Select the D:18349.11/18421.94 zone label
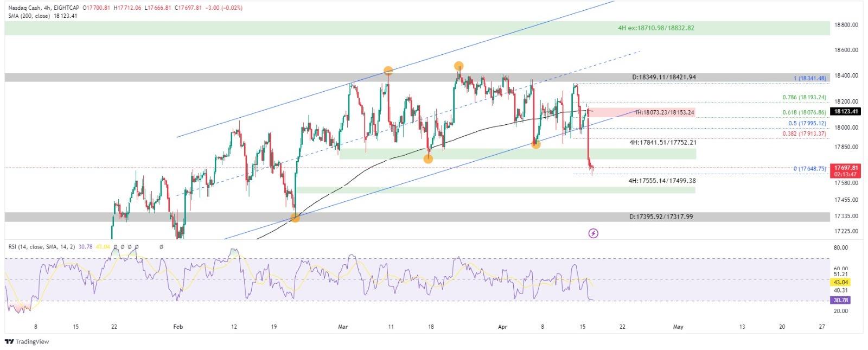 tap(664, 77)
